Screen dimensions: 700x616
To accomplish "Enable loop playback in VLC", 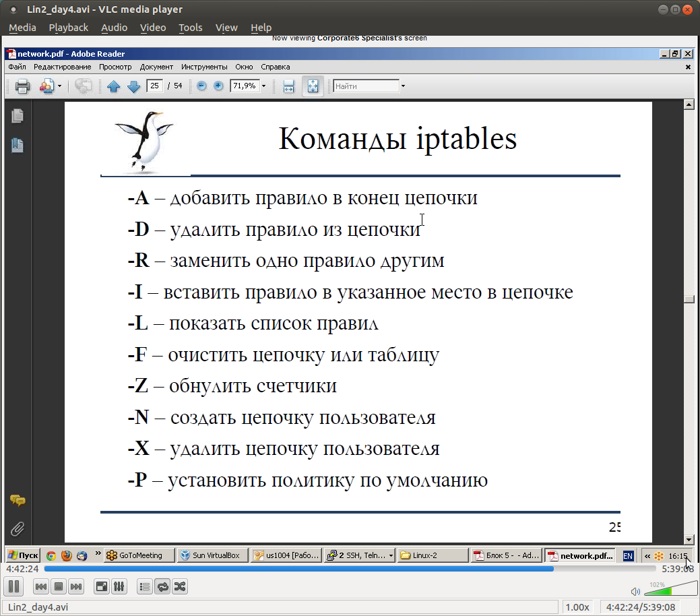I will [162, 586].
